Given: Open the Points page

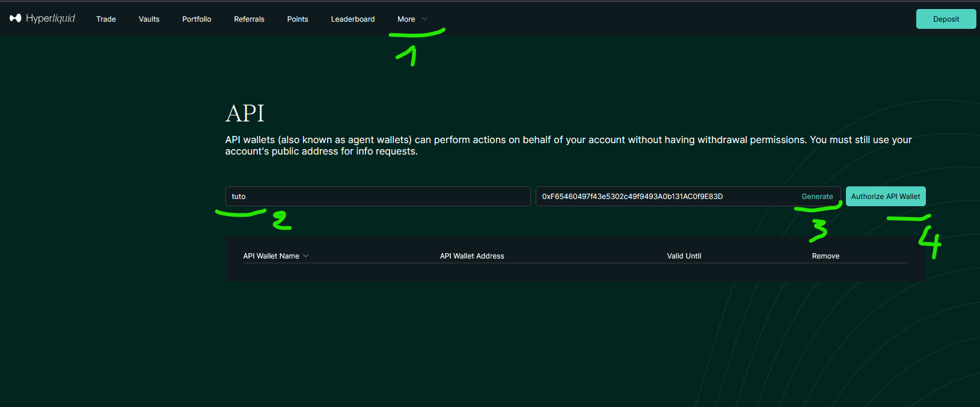Looking at the screenshot, I should point(298,19).
